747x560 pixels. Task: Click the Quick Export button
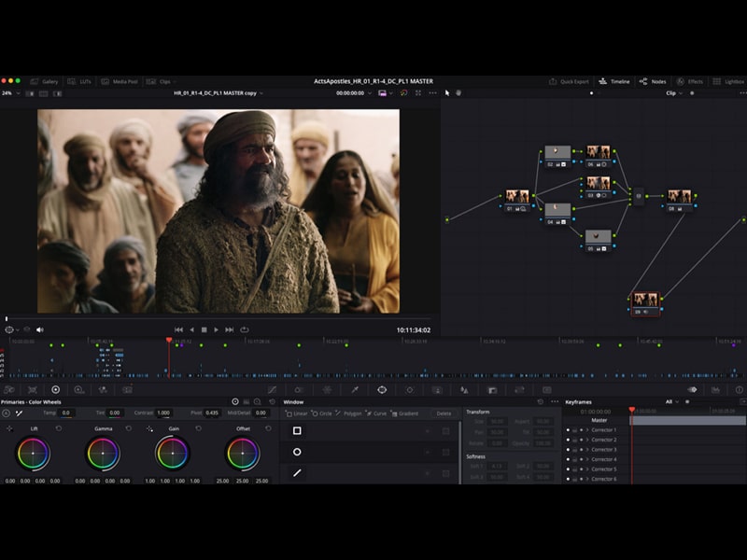pyautogui.click(x=569, y=81)
